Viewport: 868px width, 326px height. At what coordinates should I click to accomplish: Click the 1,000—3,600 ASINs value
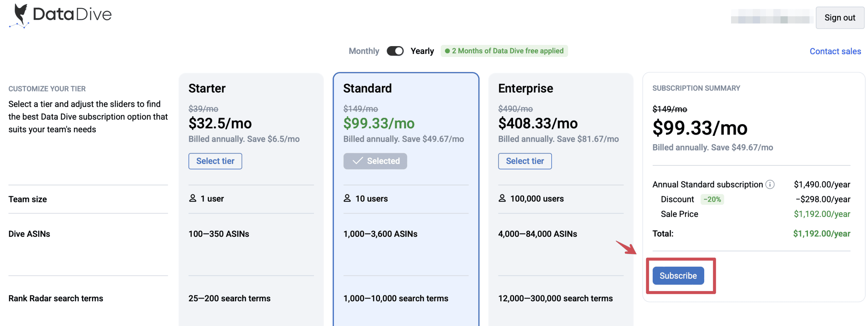(380, 234)
